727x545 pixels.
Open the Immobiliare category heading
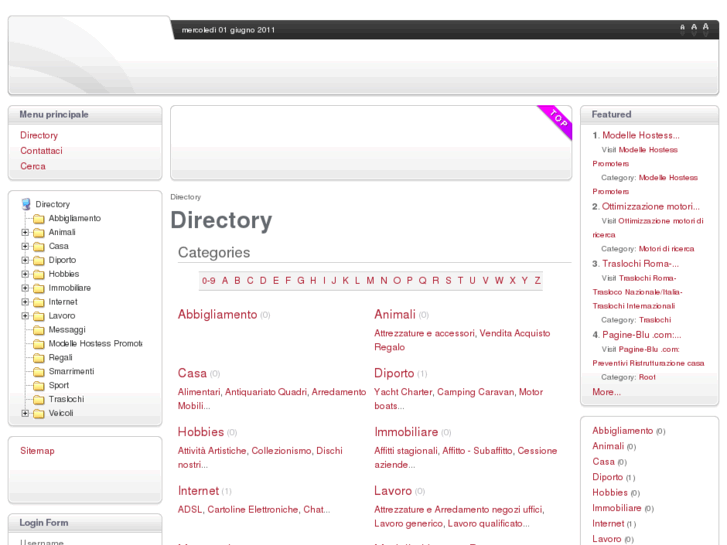pos(406,432)
